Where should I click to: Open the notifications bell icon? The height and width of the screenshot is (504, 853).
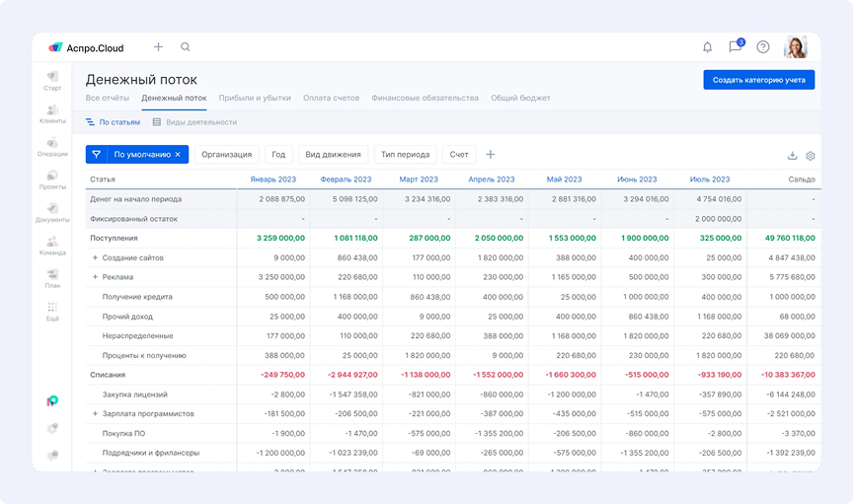click(707, 47)
